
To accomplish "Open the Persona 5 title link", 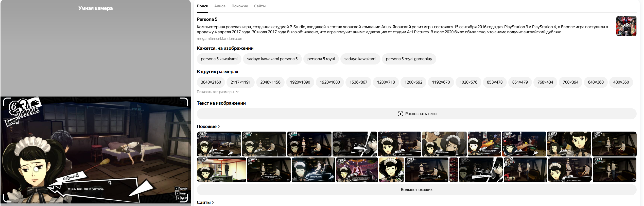I will (x=207, y=19).
